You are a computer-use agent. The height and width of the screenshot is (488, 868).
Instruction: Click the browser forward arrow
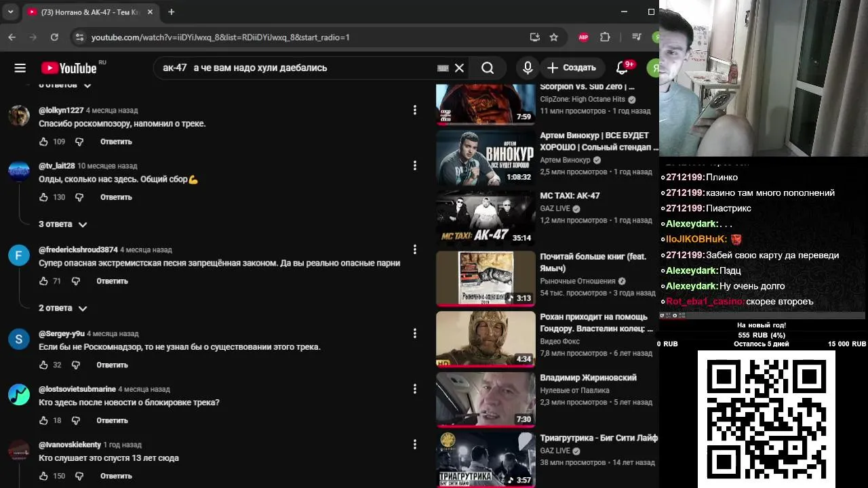point(33,37)
